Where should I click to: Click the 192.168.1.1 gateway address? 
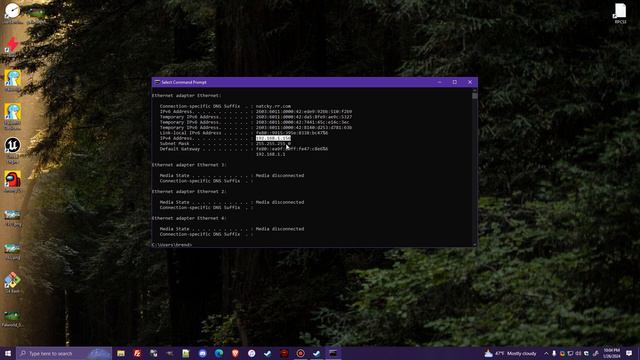[x=271, y=154]
